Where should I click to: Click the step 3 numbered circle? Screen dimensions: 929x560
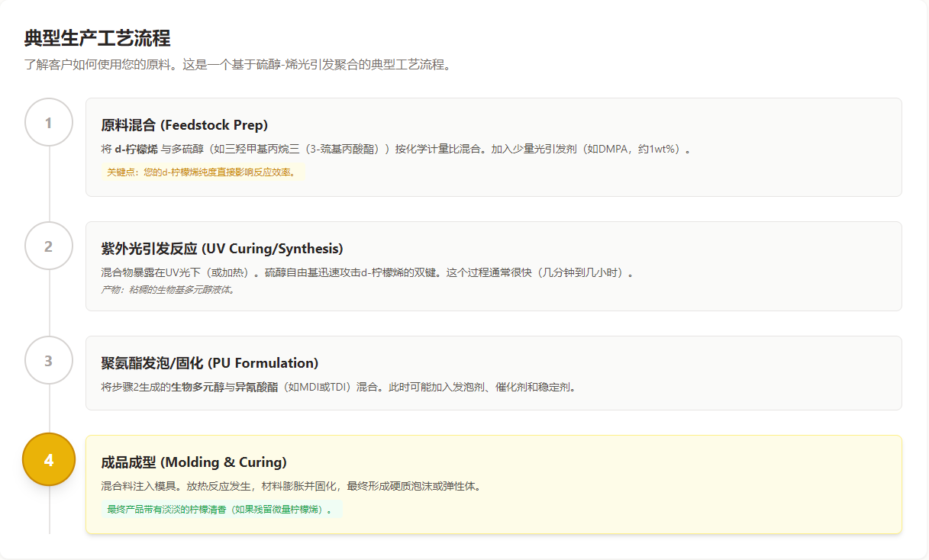point(49,361)
